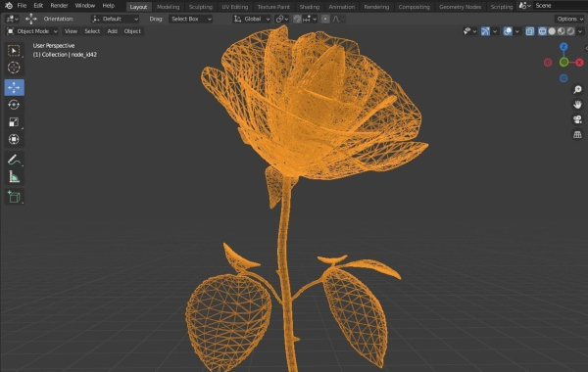The image size is (588, 372).
Task: Open the editor type dropdown
Action: [12, 19]
